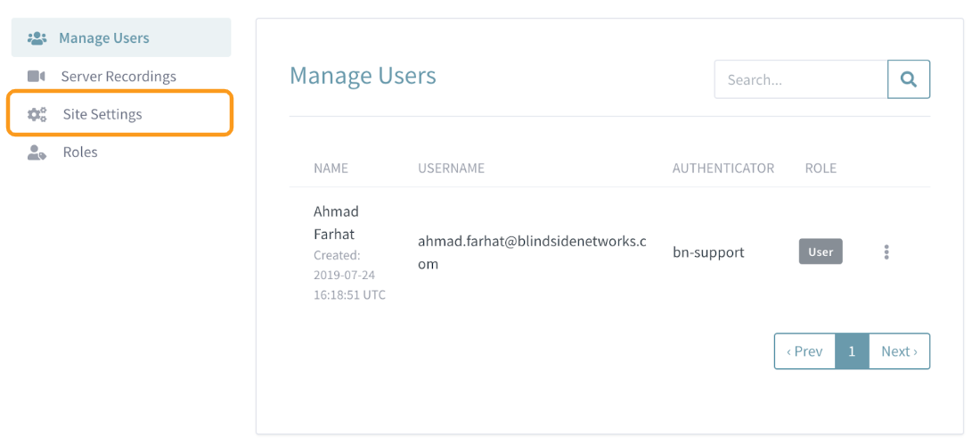980x445 pixels.
Task: Click the magnifying glass search button
Action: point(909,79)
